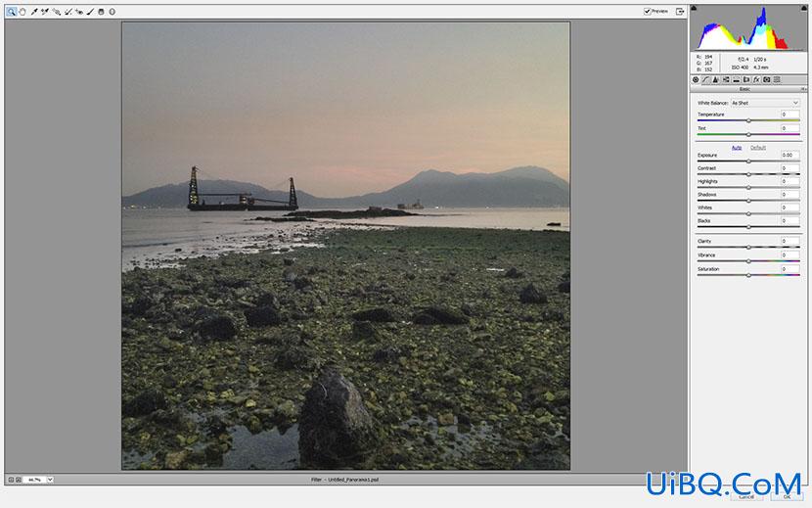Viewport: 812px width, 508px height.
Task: Click the 'Filter - Untitled_Panorama1.psd' label
Action: pos(345,480)
